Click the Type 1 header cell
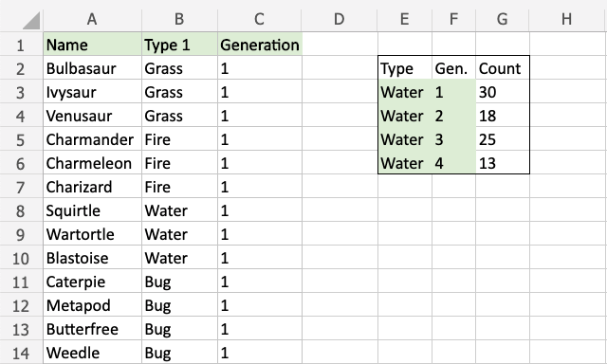The height and width of the screenshot is (364, 607). 179,45
